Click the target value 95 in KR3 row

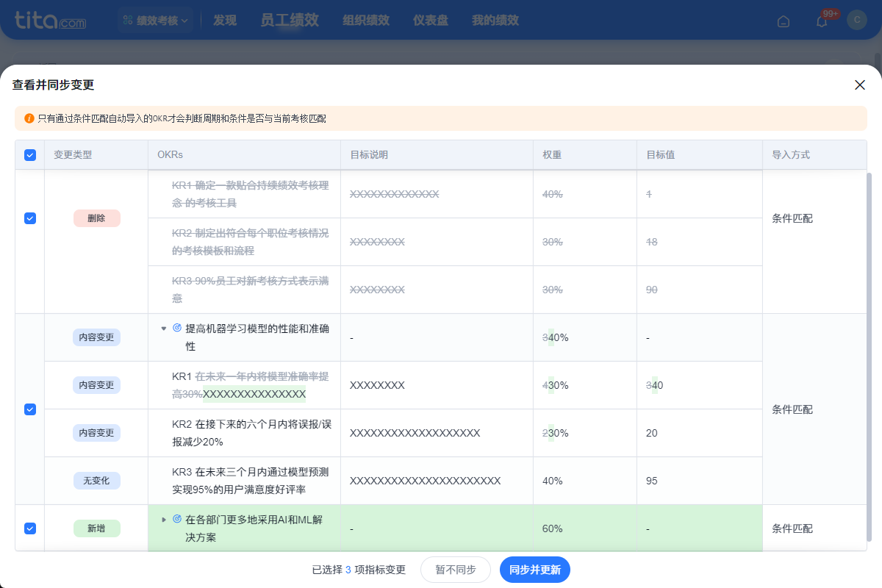[x=652, y=481]
